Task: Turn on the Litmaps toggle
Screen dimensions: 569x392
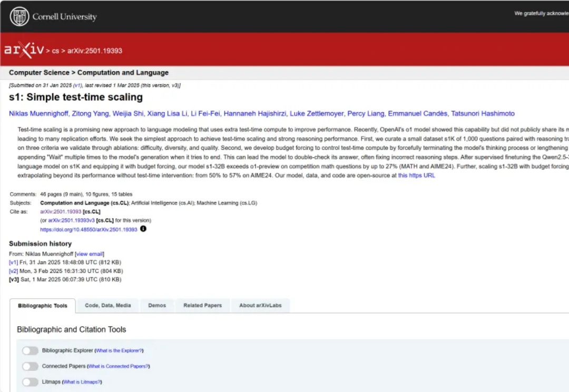Action: tap(30, 382)
